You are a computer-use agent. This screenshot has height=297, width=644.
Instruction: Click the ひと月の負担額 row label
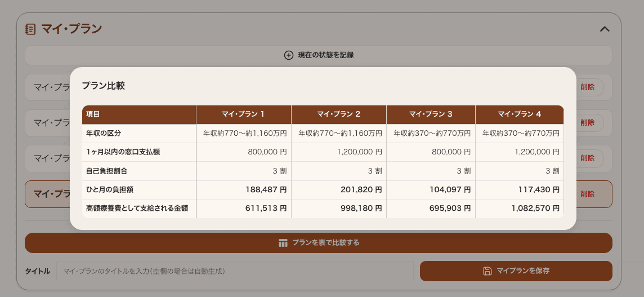(110, 190)
